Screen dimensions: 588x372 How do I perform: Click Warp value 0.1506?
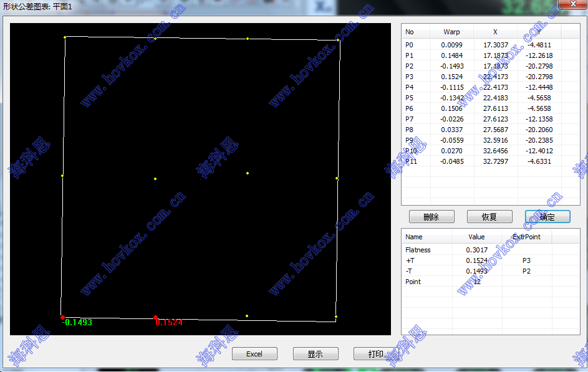pos(451,108)
